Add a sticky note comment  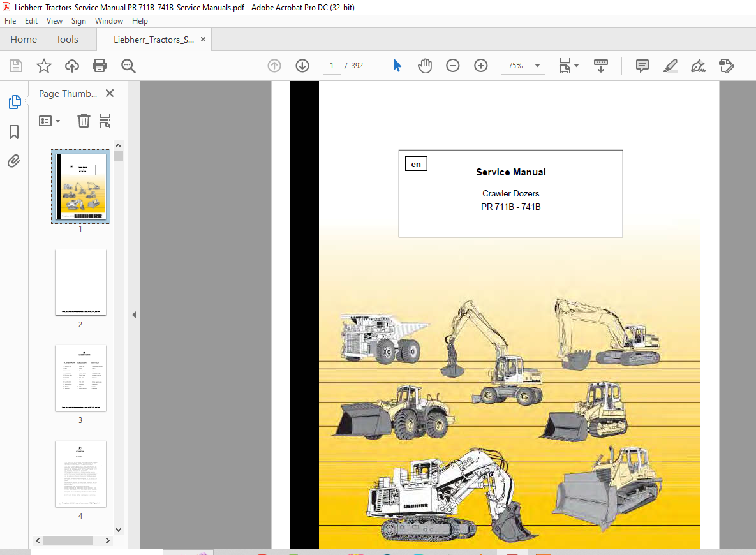[x=642, y=66]
